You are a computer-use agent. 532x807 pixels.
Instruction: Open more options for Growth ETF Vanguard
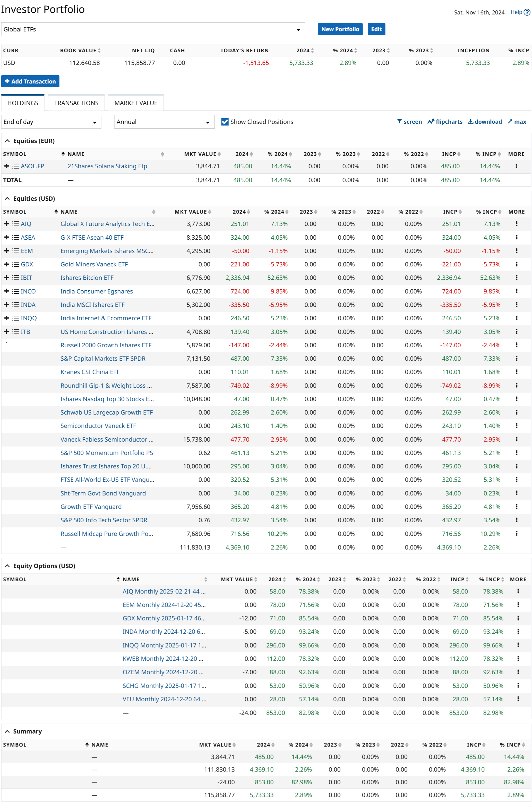point(516,507)
